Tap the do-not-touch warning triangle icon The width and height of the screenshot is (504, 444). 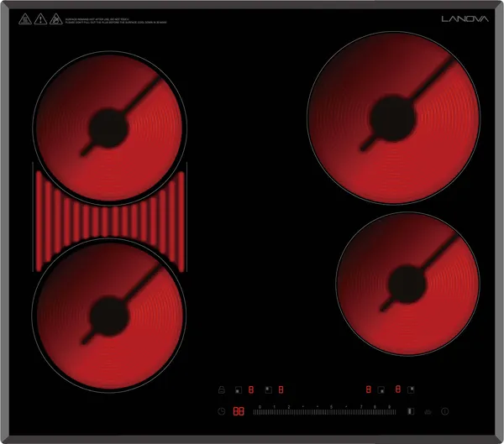coord(56,19)
